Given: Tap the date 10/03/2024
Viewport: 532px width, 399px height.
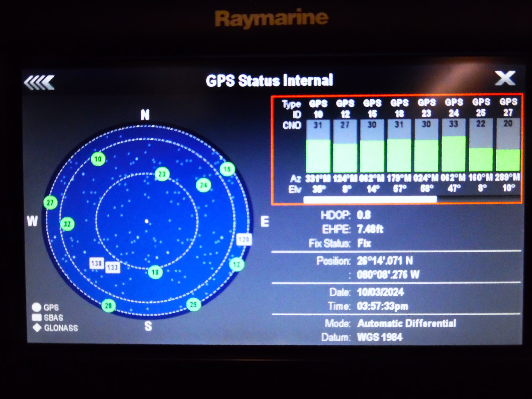Looking at the screenshot, I should 380,292.
